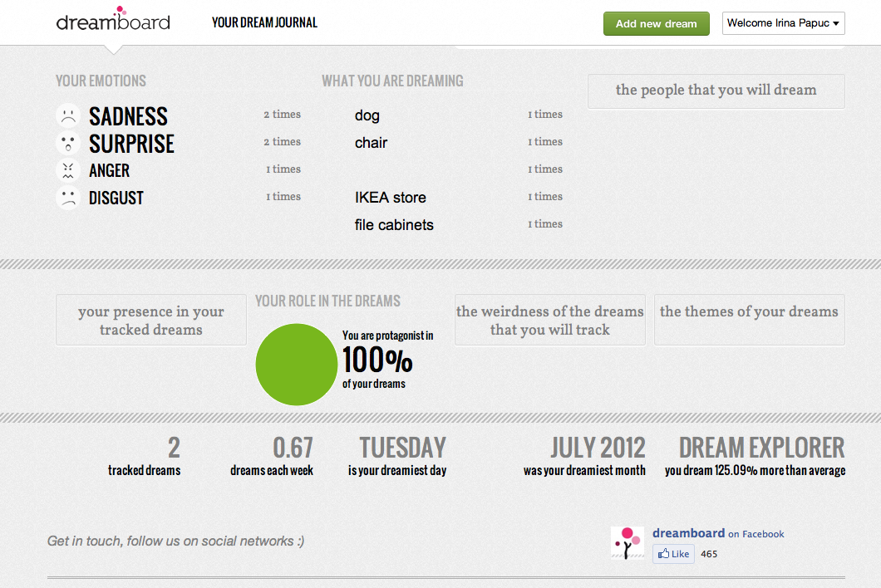Click the disgust face icon

pos(67,198)
